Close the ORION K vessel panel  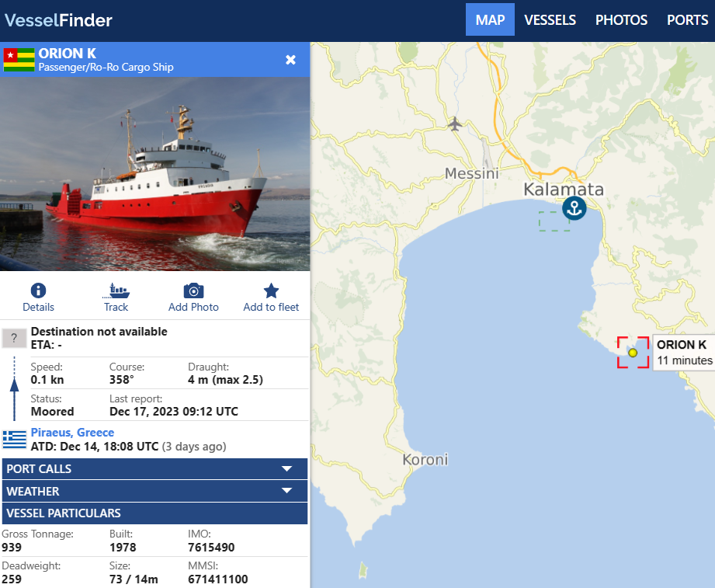click(290, 60)
